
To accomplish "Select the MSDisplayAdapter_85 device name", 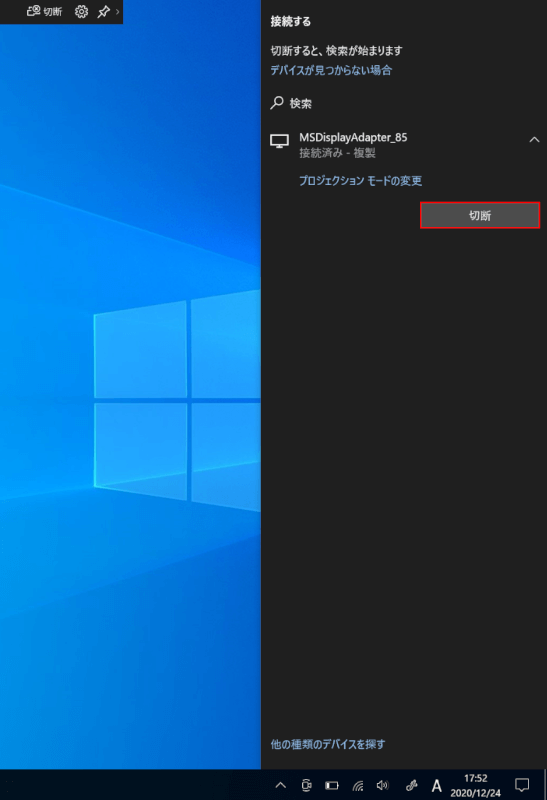I will click(x=353, y=137).
